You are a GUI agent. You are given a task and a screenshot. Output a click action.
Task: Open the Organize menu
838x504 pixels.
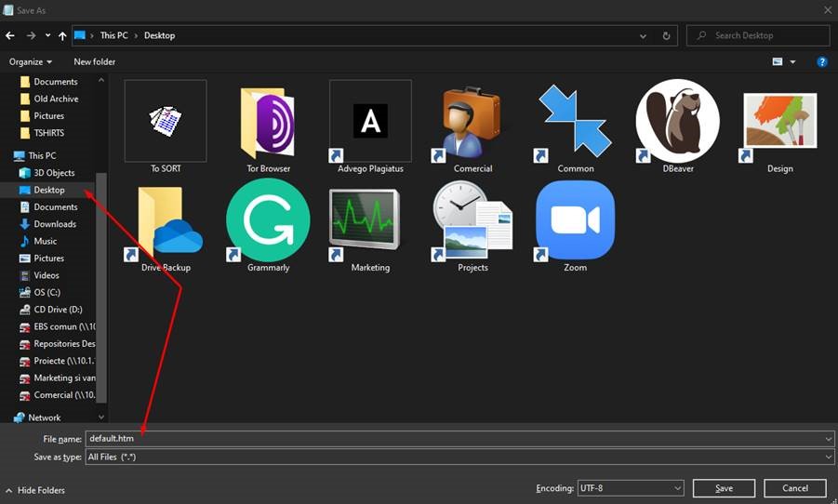click(31, 62)
